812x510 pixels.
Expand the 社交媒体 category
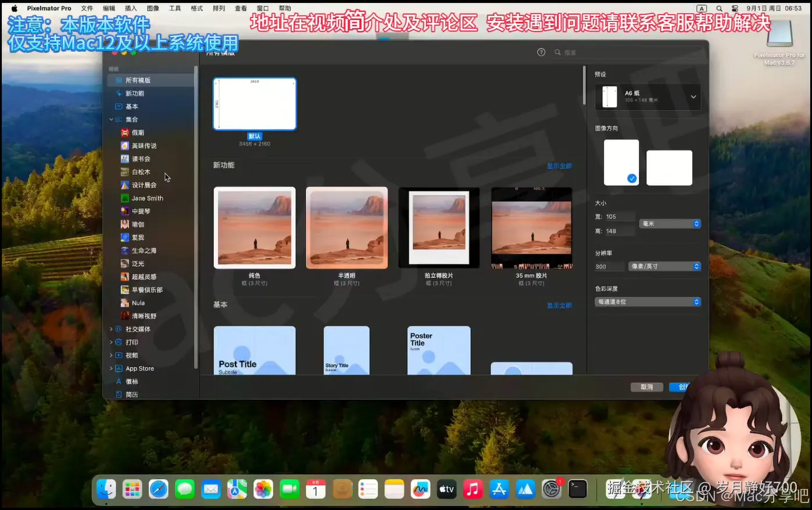click(x=111, y=329)
